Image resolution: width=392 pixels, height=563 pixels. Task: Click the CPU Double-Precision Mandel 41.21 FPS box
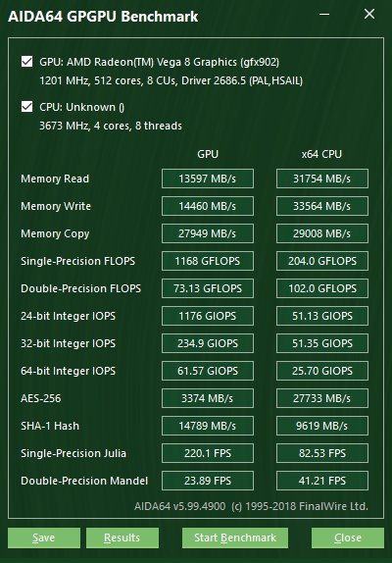coord(322,481)
